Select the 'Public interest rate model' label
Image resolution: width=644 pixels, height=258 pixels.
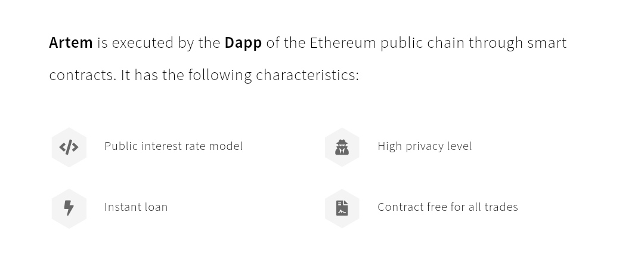tap(173, 146)
